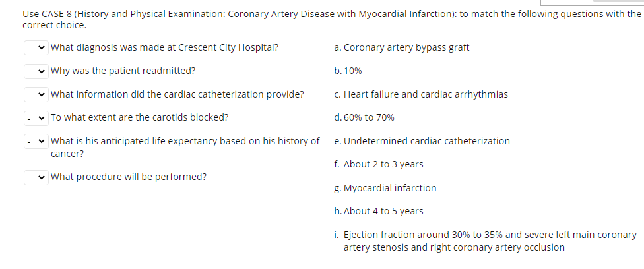Click choice d. 60% to 70%
Screen dimensions: 644x269
pos(364,117)
